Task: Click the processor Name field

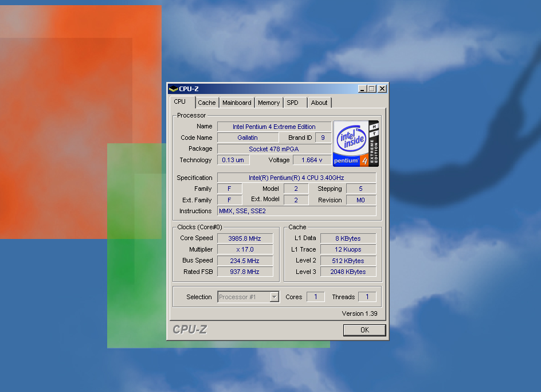Action: pyautogui.click(x=274, y=127)
